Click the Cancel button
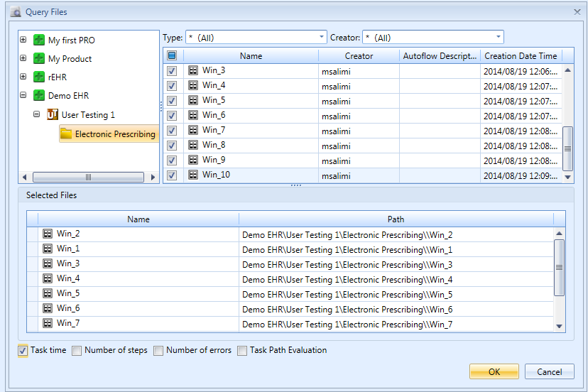This screenshot has width=588, height=392. (550, 371)
